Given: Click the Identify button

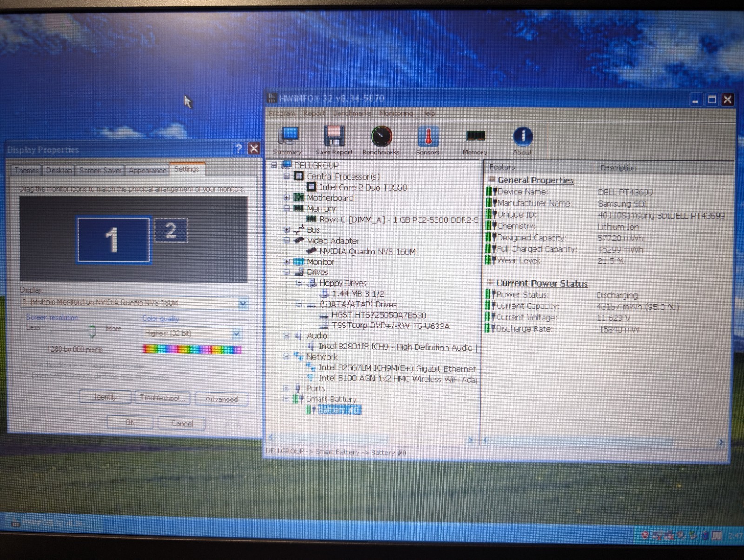Looking at the screenshot, I should [x=106, y=397].
